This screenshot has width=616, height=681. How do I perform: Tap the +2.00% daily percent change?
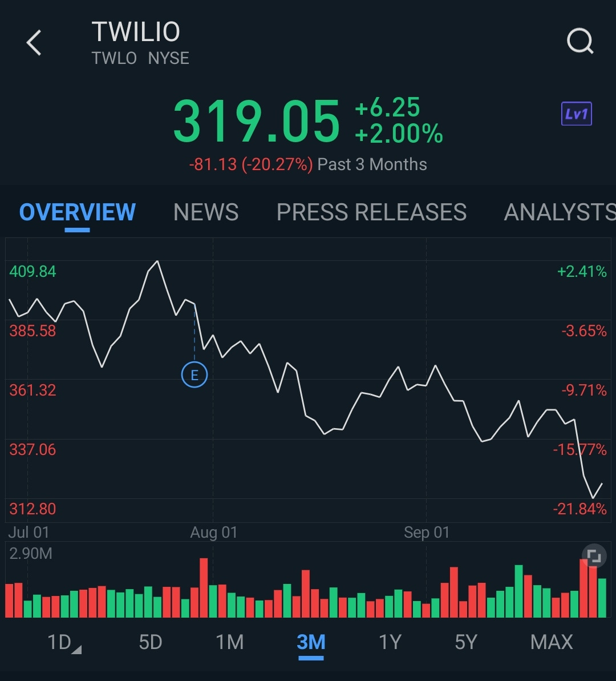[x=399, y=134]
